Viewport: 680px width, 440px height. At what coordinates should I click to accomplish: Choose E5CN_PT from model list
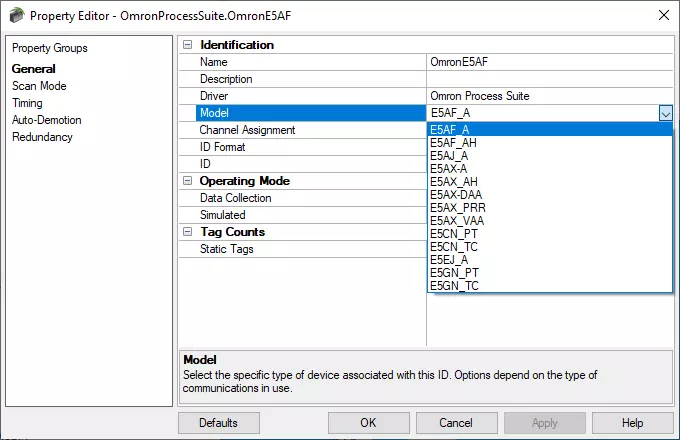550,234
